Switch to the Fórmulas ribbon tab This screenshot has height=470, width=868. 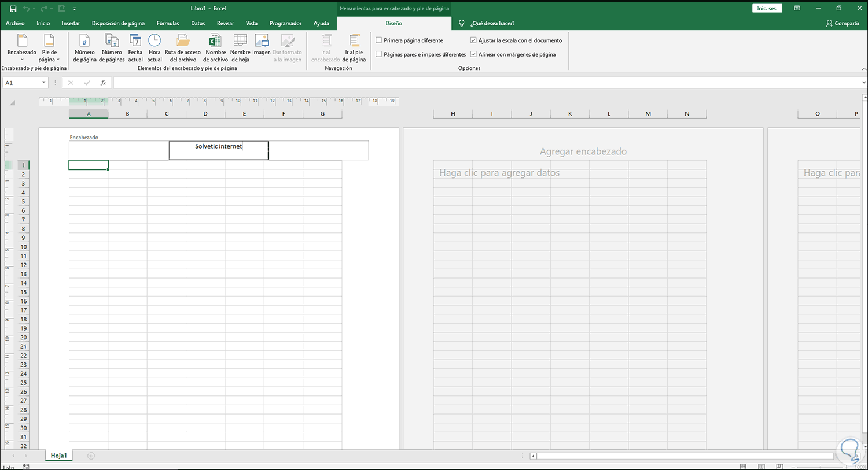pos(168,23)
